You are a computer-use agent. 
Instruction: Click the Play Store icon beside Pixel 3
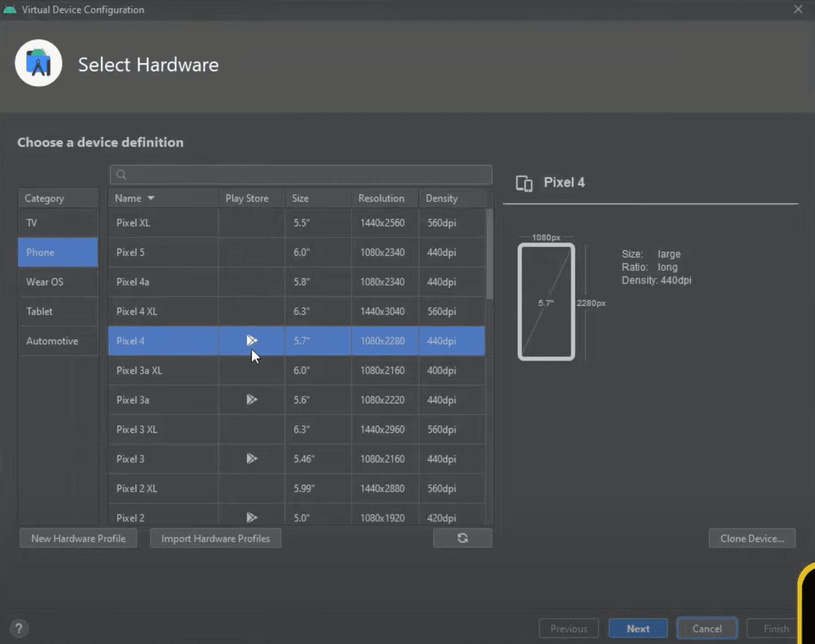tap(251, 459)
